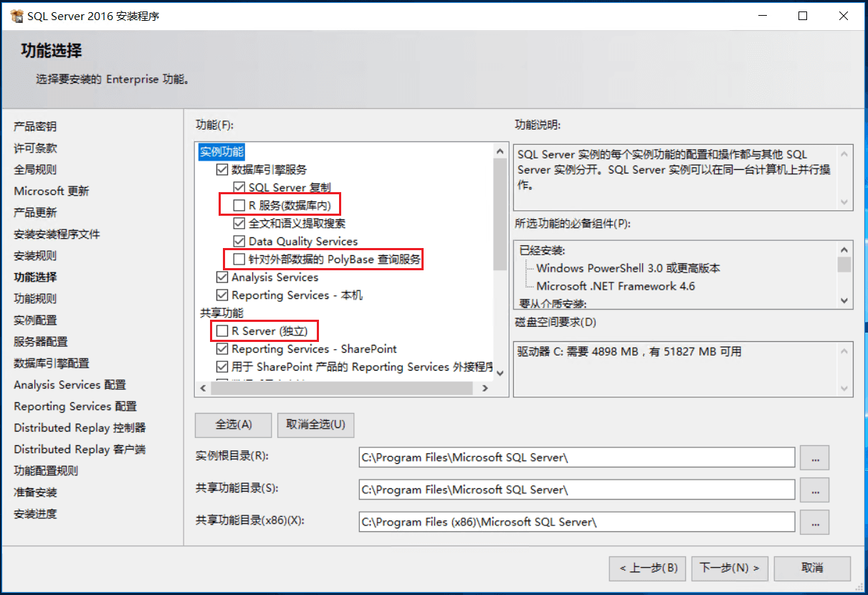868x595 pixels.
Task: Click 驱动器 C disk space text
Action: tap(629, 352)
